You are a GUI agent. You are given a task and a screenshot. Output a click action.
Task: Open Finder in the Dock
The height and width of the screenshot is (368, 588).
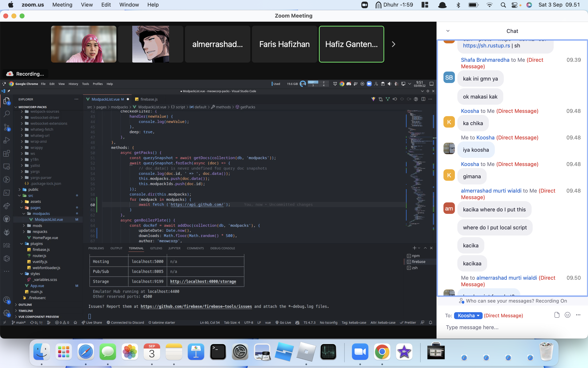point(42,352)
